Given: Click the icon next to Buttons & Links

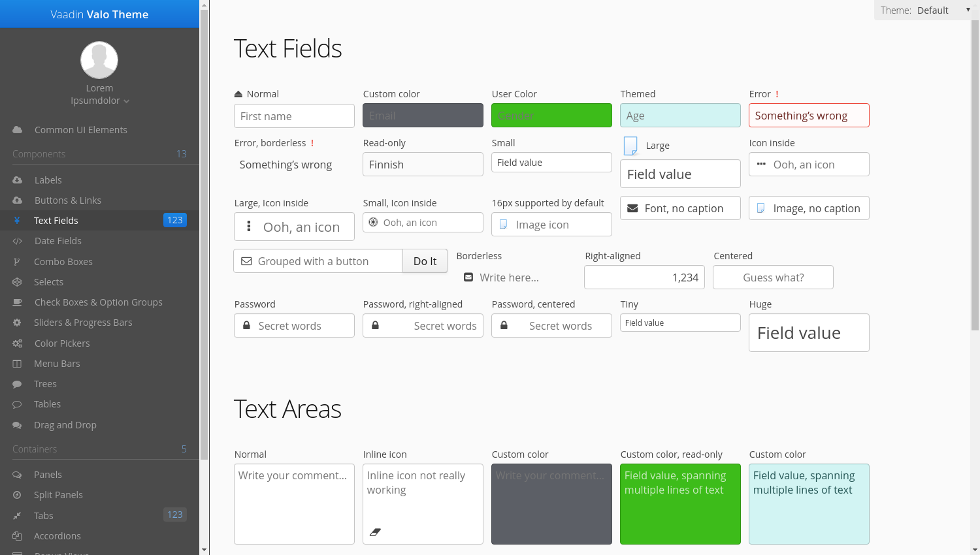Looking at the screenshot, I should [18, 200].
